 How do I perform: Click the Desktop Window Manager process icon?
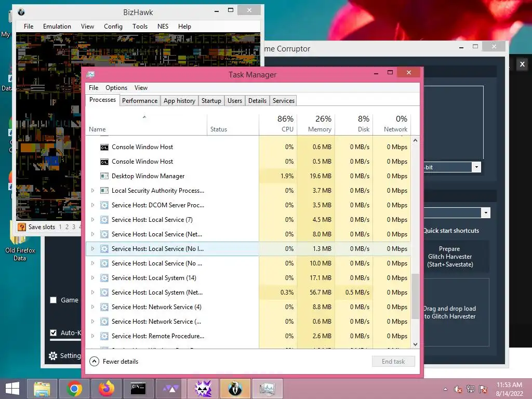[x=104, y=176]
